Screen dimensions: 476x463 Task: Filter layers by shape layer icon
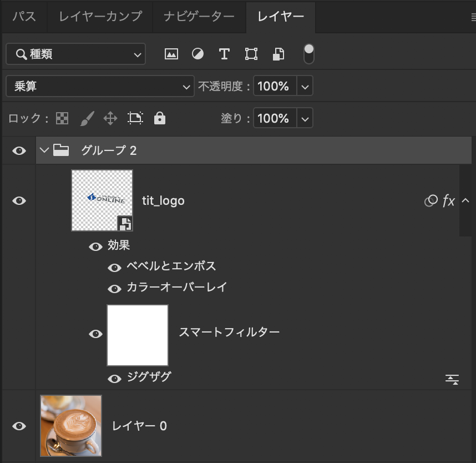coord(251,54)
